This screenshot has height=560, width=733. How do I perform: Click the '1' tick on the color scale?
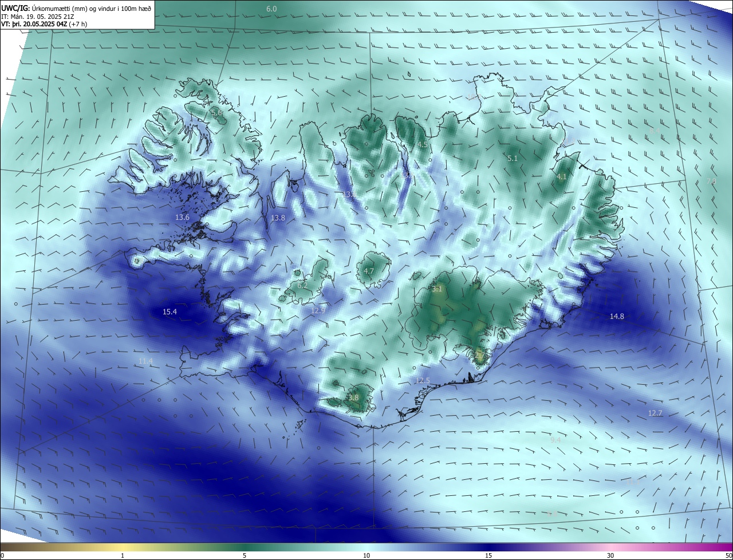pos(123,555)
